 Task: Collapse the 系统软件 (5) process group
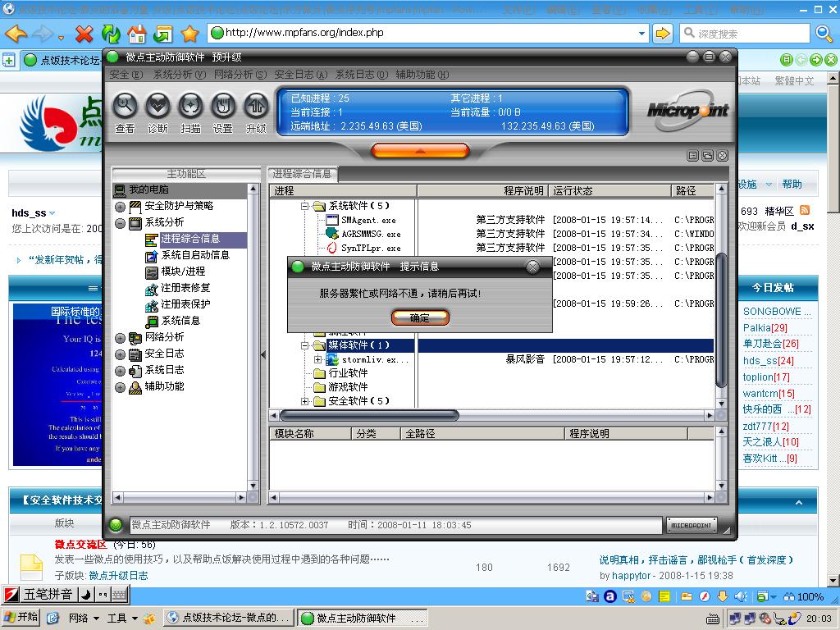click(304, 206)
